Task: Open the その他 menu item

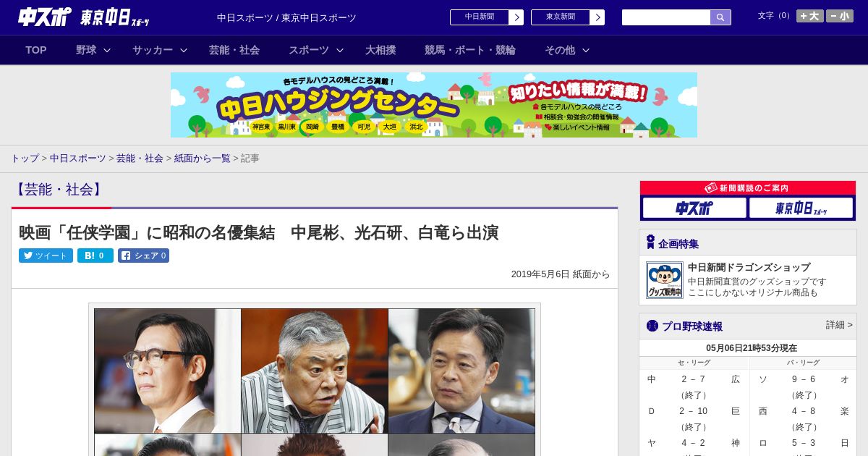Action: pyautogui.click(x=560, y=50)
